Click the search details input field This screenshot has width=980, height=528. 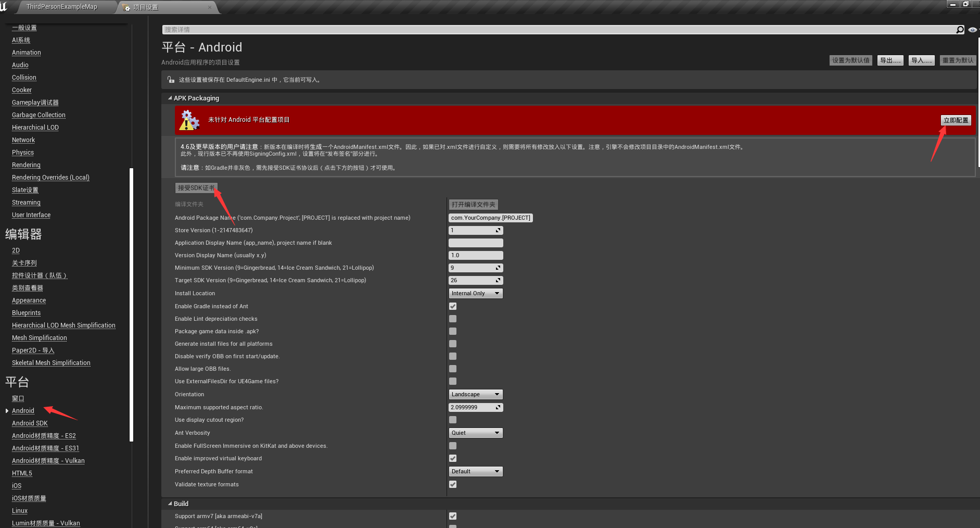tap(558, 30)
